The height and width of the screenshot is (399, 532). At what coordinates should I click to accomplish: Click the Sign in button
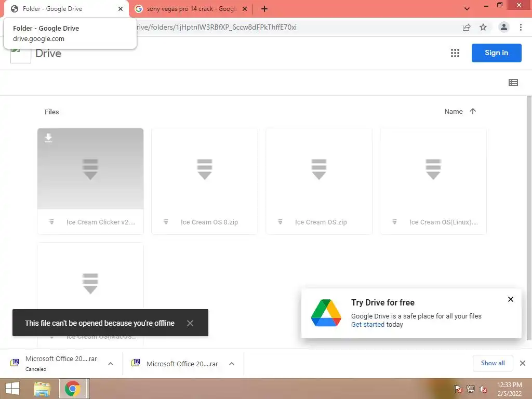496,53
